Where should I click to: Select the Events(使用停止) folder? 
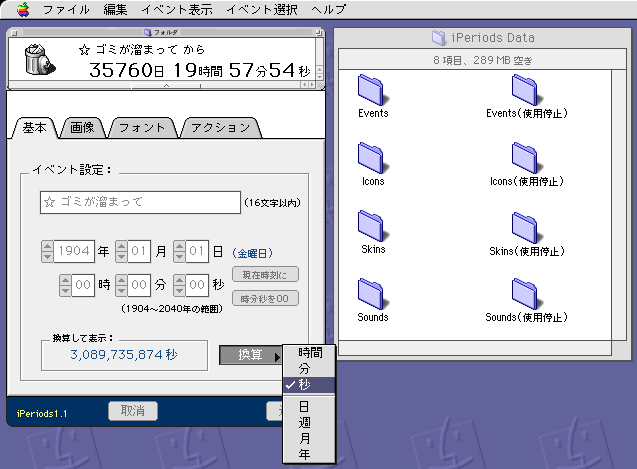(x=526, y=97)
